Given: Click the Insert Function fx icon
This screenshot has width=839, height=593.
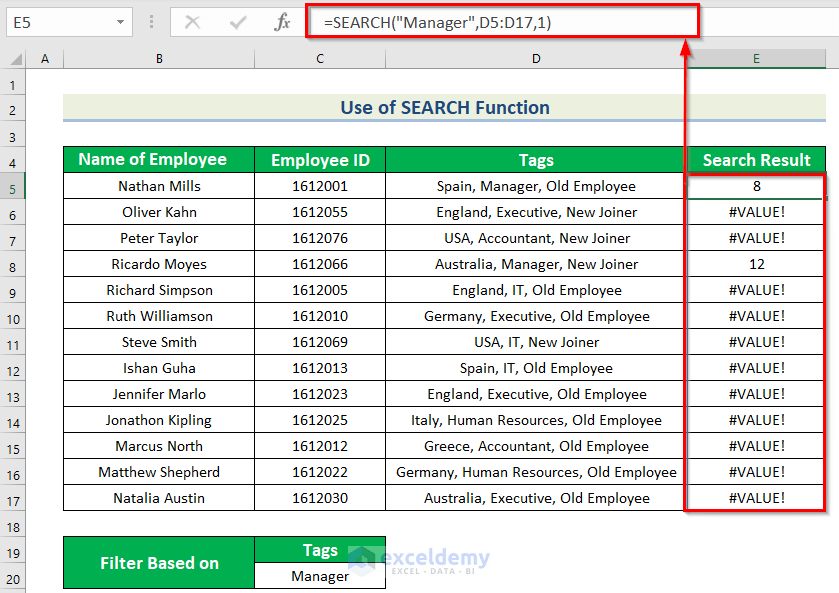Looking at the screenshot, I should [283, 22].
